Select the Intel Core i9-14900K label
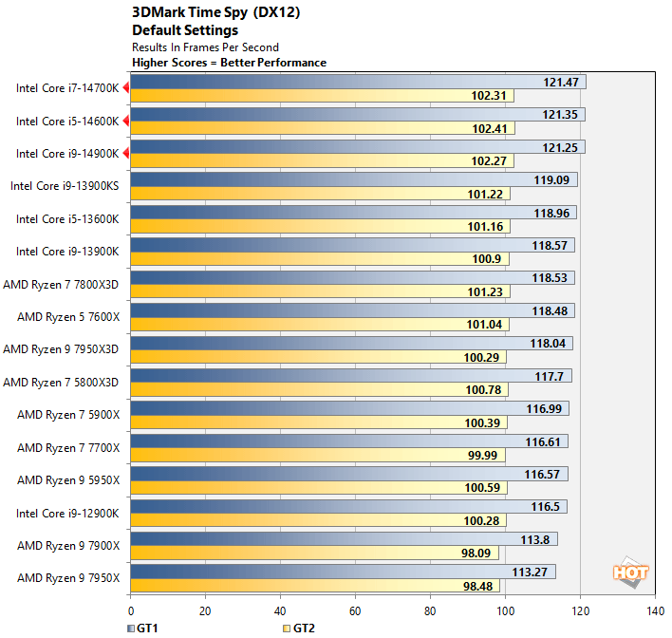Screen dimensions: 672x638 (67, 153)
